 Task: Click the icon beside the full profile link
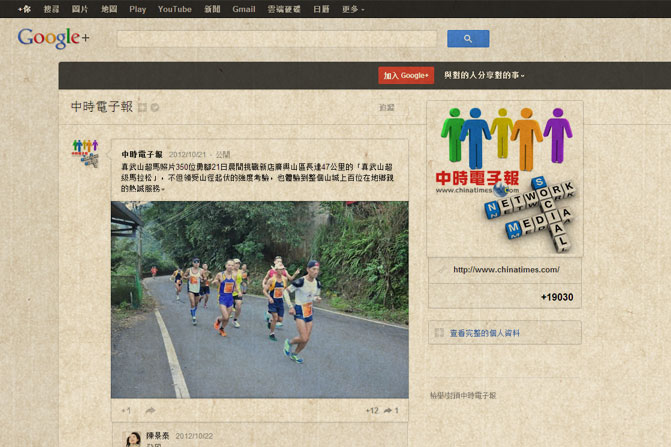point(439,333)
